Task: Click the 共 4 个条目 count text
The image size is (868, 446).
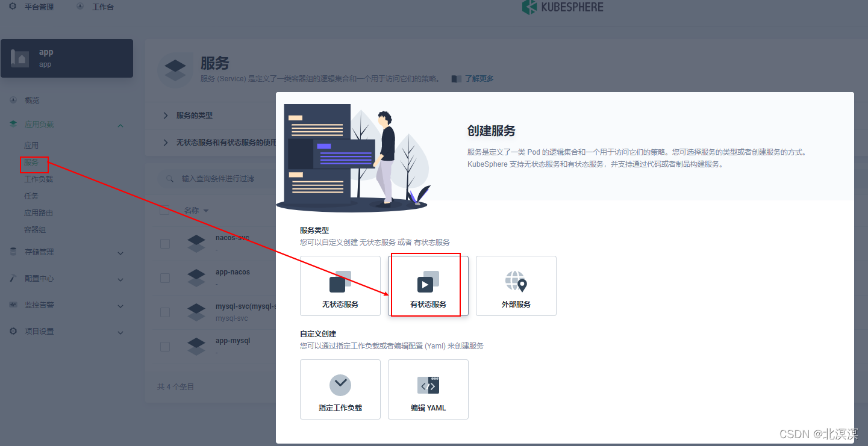Action: (x=176, y=386)
